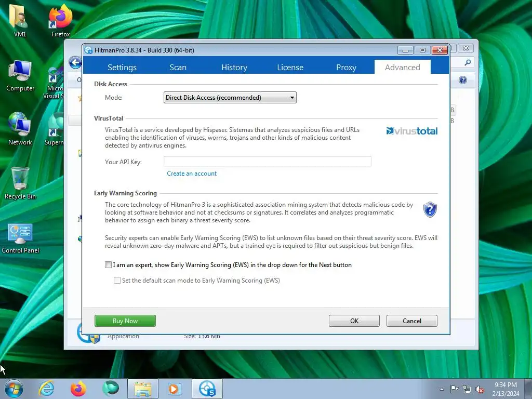The width and height of the screenshot is (532, 399).
Task: Click the Show desktop button
Action: (528, 389)
